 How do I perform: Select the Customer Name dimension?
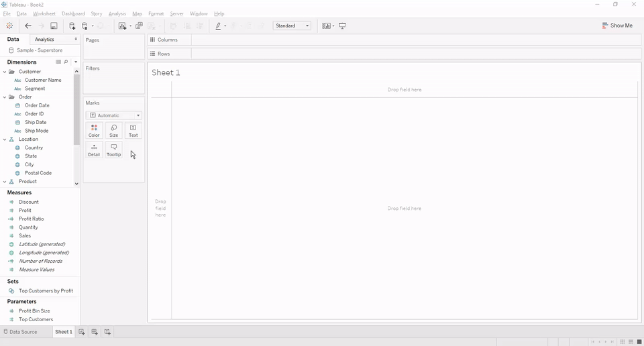pyautogui.click(x=43, y=80)
